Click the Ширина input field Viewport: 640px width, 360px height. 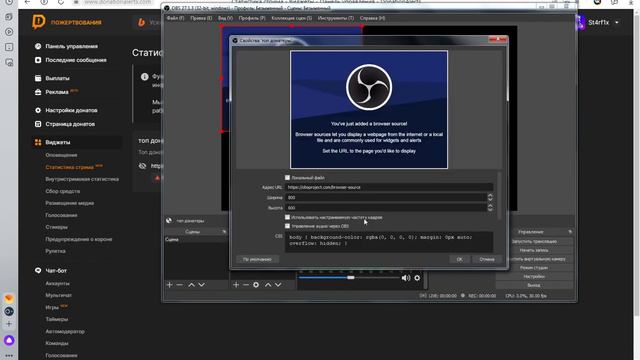coord(386,198)
